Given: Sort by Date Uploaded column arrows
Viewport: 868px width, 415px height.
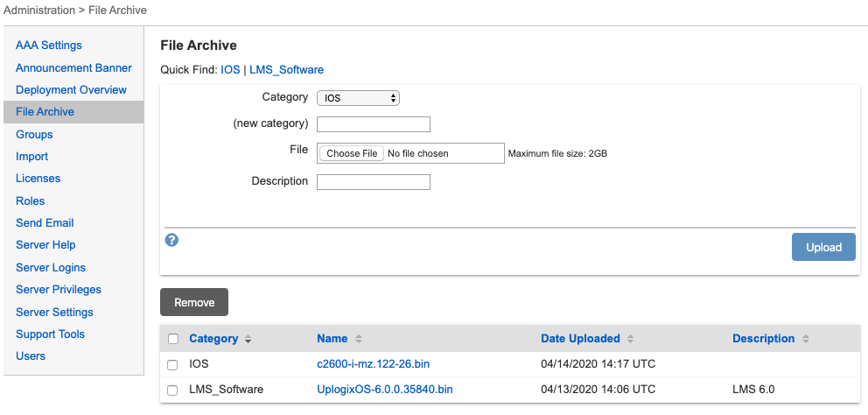Looking at the screenshot, I should [x=630, y=339].
